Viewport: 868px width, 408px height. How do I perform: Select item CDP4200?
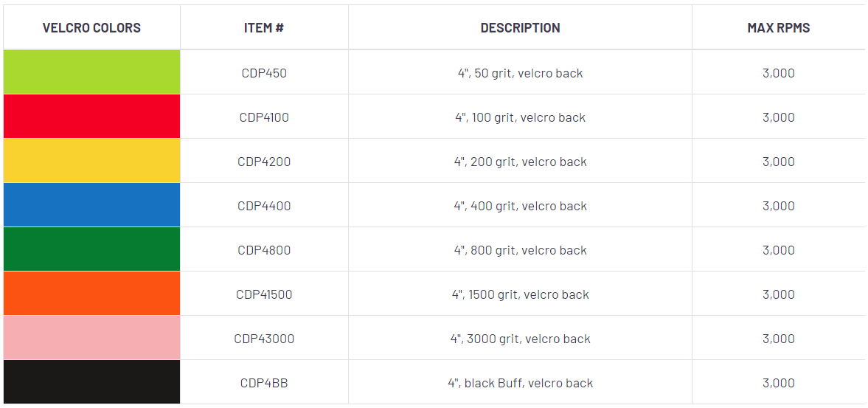[x=264, y=162]
